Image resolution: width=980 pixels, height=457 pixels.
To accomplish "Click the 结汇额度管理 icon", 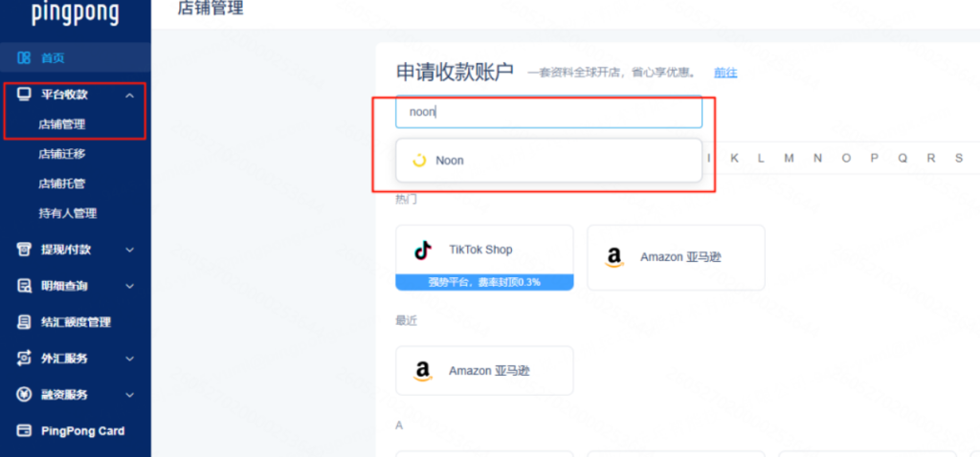I will point(24,322).
